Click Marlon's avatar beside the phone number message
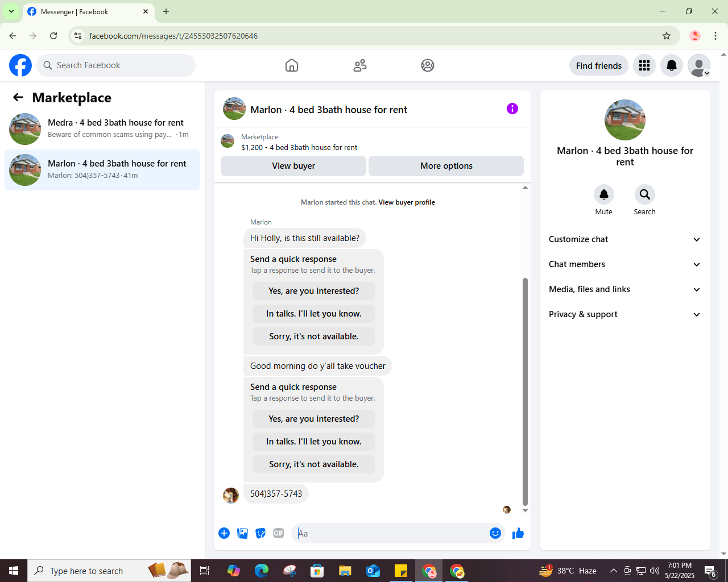Viewport: 728px width, 582px height. click(x=231, y=496)
